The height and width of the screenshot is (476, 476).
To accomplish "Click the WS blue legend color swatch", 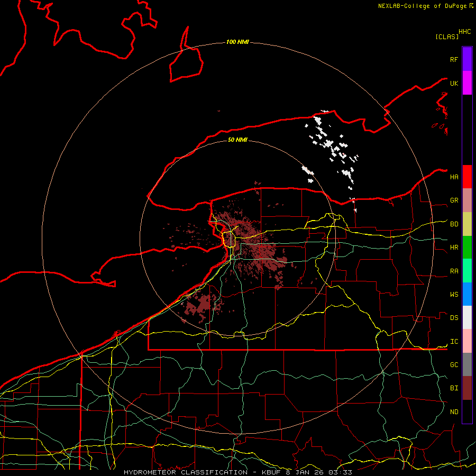I will pyautogui.click(x=467, y=294).
